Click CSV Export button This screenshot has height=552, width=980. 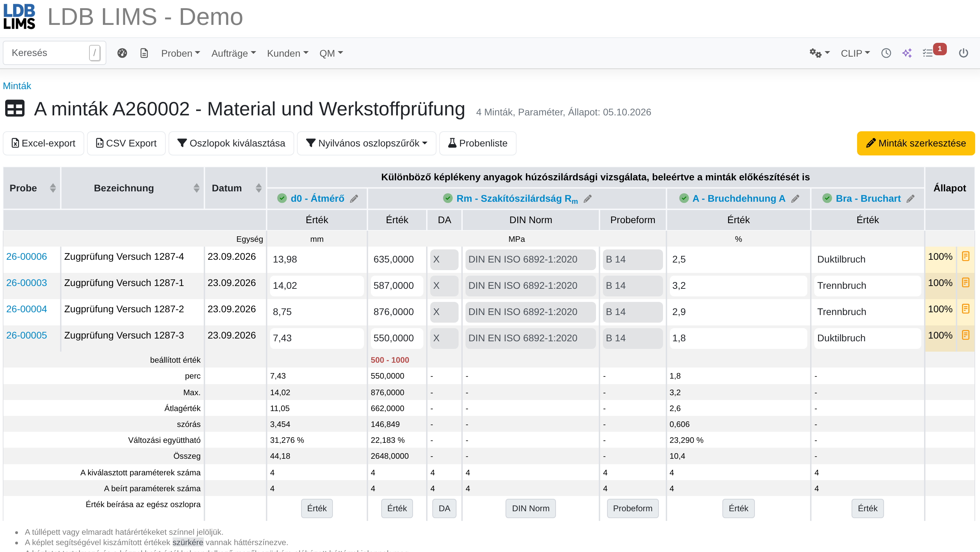coord(126,143)
